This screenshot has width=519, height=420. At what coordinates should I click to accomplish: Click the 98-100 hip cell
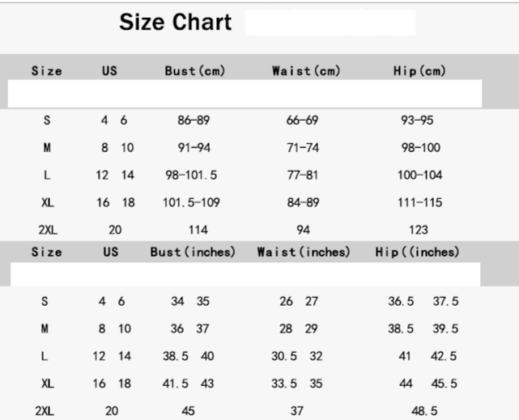coord(419,148)
